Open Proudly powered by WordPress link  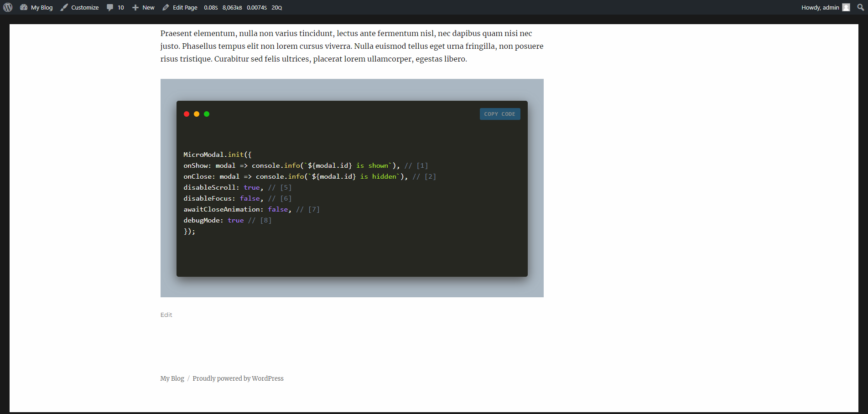(238, 378)
